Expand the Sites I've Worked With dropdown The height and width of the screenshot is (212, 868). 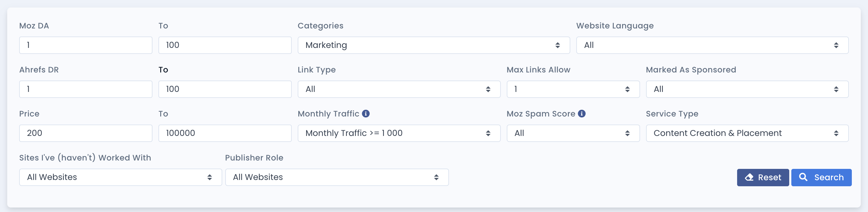tap(120, 177)
